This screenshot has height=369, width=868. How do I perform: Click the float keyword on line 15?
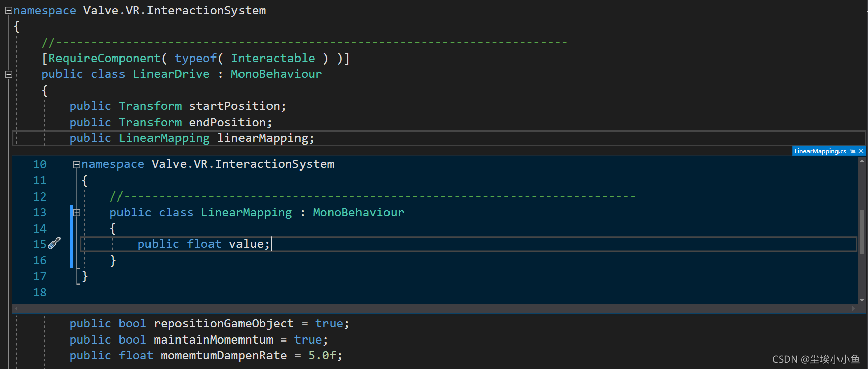coord(204,244)
